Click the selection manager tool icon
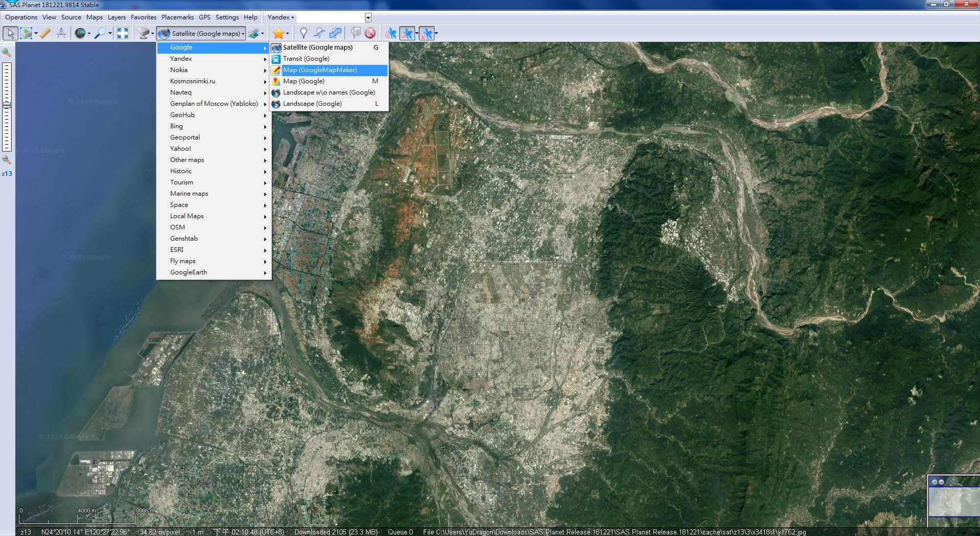Screen dimensions: 980x536 pos(26,34)
